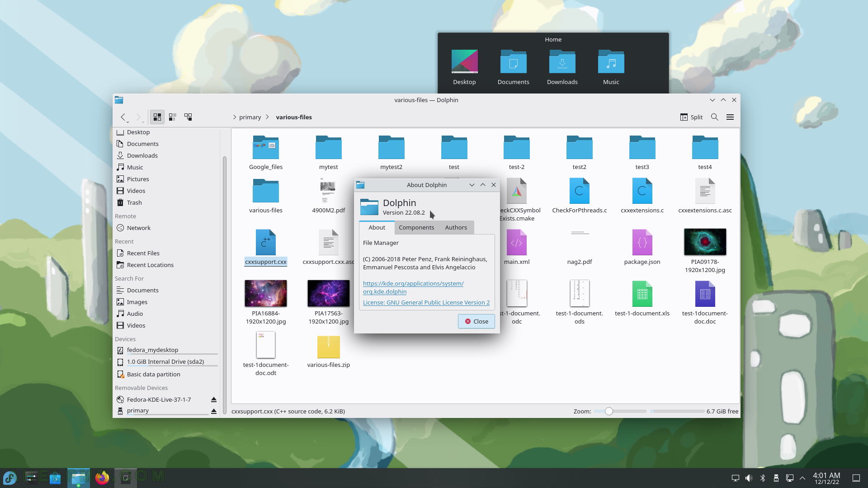Click the Places panel vertical scrollbar
Screen dimensions: 868x488
225,285
